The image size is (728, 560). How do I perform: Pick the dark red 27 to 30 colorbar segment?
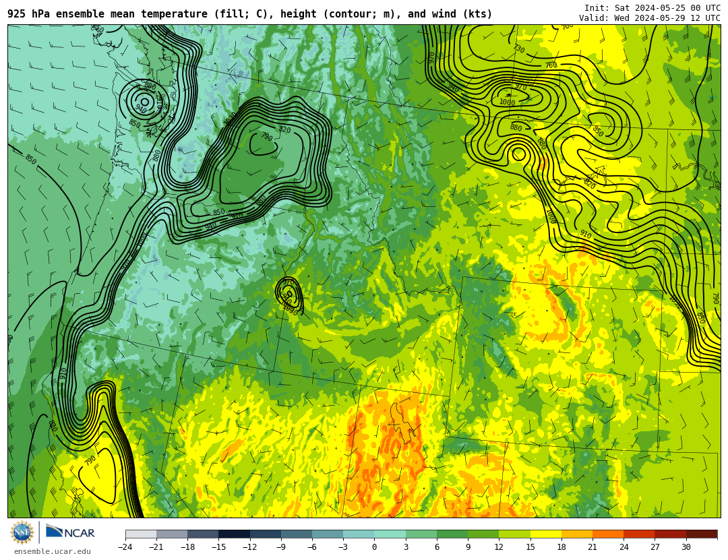670,534
